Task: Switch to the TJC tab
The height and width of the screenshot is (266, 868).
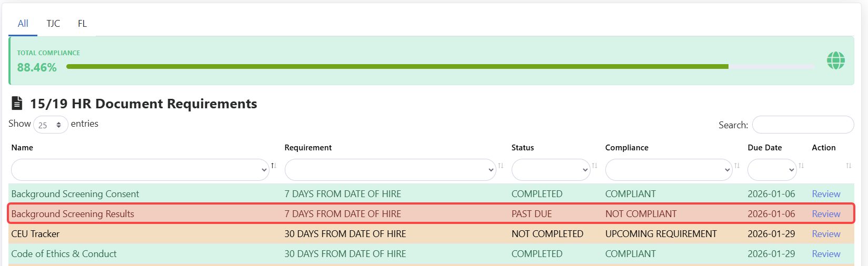Action: [x=53, y=24]
